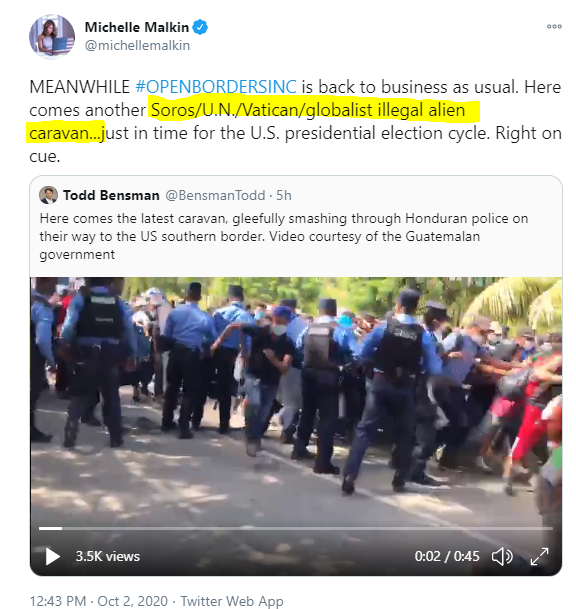Play the embedded video
The width and height of the screenshot is (576, 609).
click(x=52, y=556)
